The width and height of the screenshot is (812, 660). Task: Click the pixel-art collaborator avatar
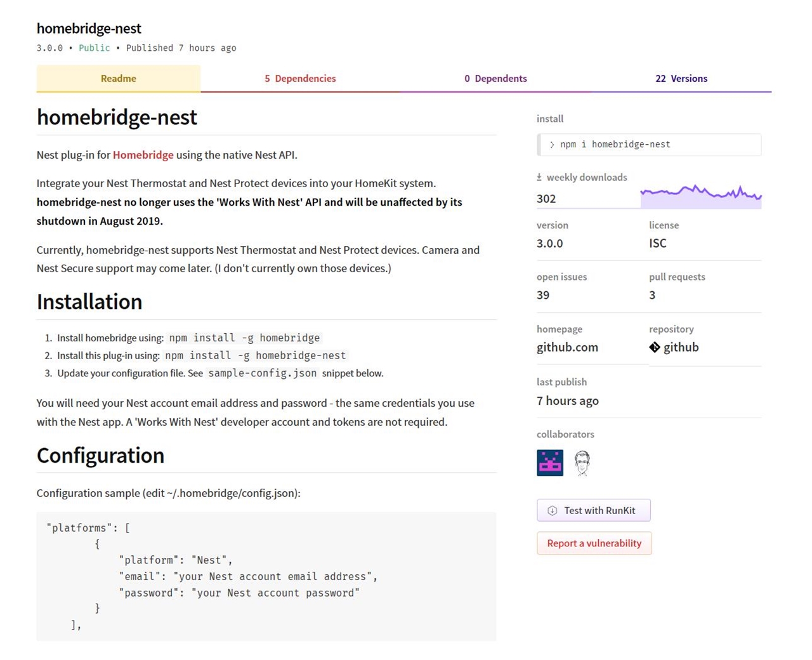549,463
